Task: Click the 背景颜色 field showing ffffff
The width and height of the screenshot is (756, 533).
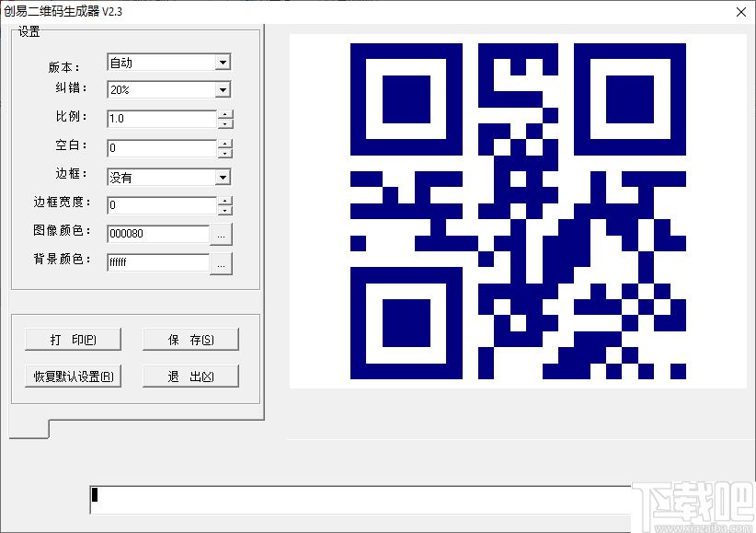Action: [158, 262]
